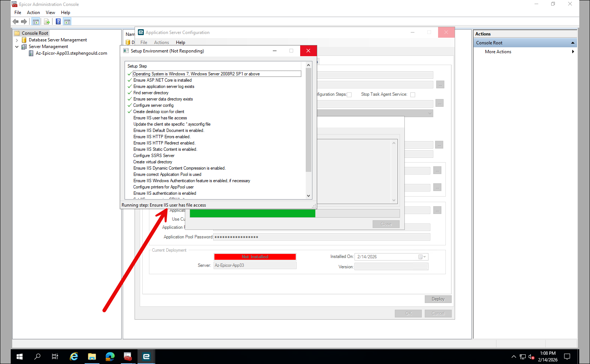Viewport: 590px width, 364px height.
Task: Tick the Configuration Steps checkbox
Action: (x=349, y=95)
